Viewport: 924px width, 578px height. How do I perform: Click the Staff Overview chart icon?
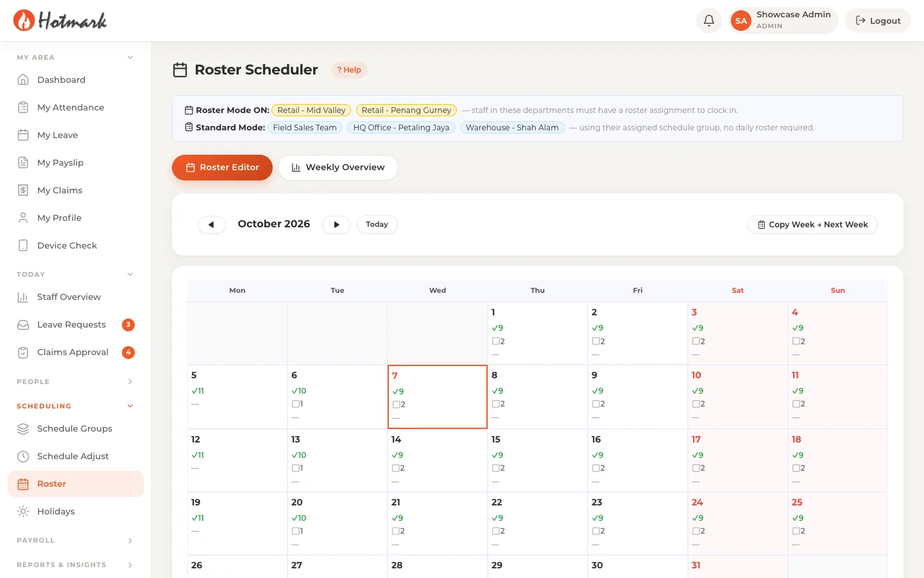(23, 297)
